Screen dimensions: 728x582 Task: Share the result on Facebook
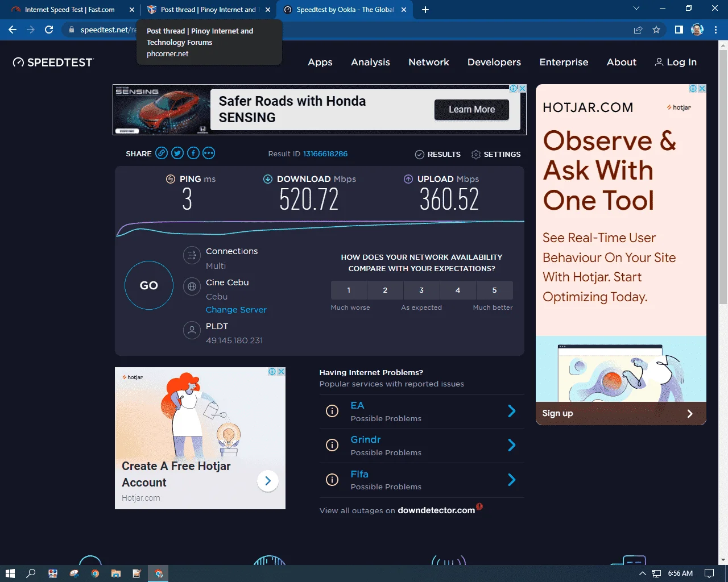coord(193,153)
